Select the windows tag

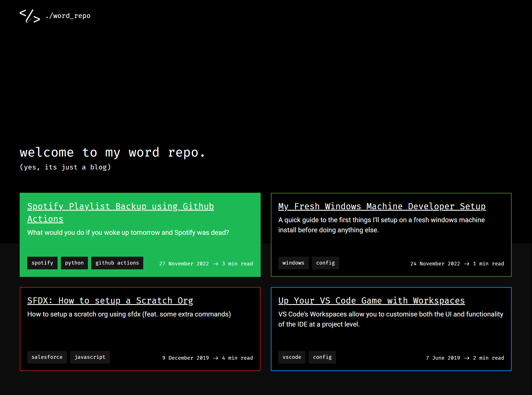(293, 263)
